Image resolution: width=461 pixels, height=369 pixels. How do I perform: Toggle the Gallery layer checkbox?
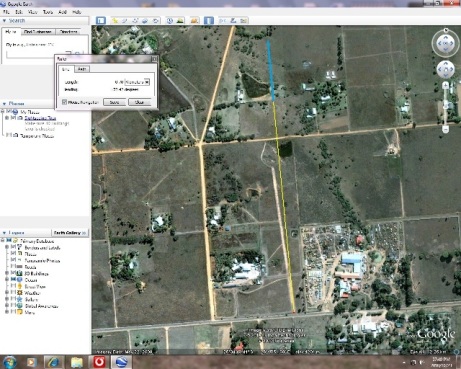pos(13,299)
